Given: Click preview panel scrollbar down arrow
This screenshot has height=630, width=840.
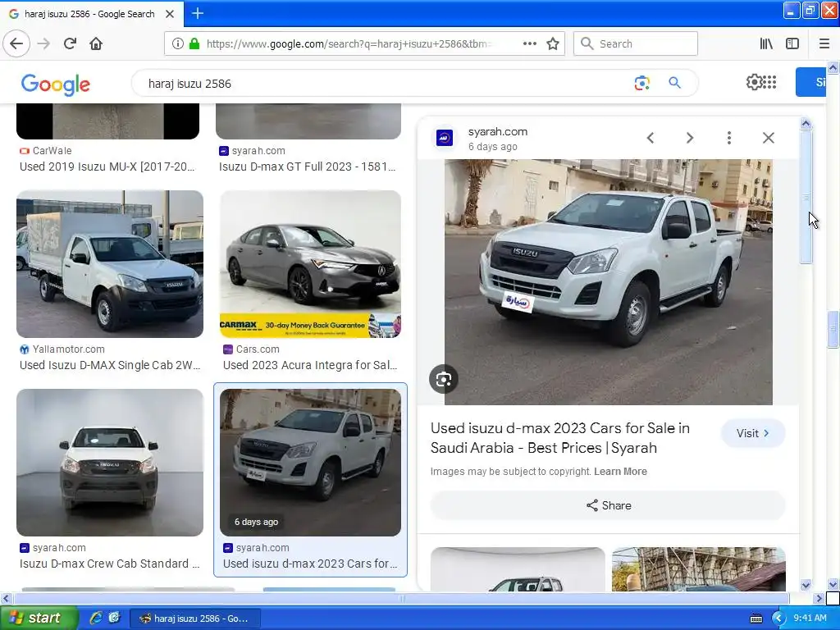Looking at the screenshot, I should [806, 586].
